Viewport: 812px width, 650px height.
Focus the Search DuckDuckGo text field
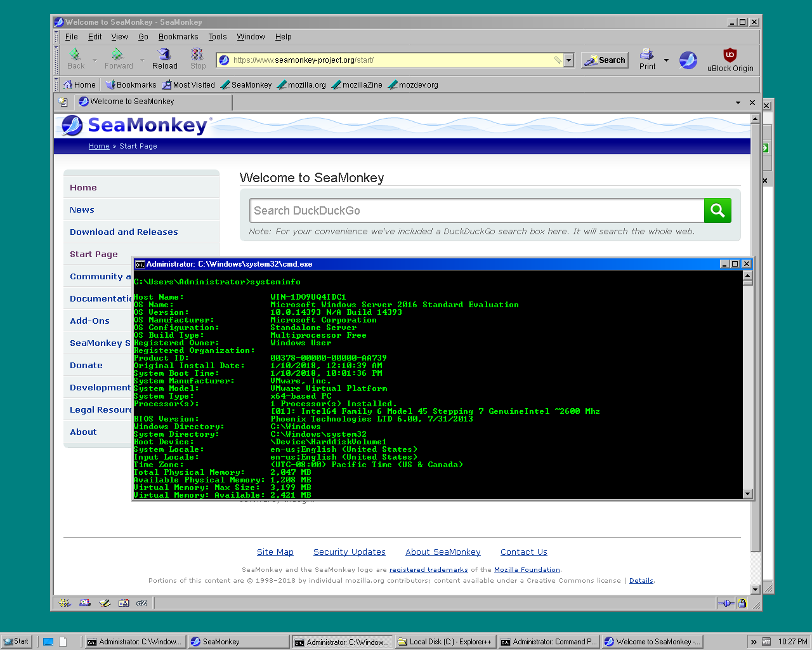(477, 211)
